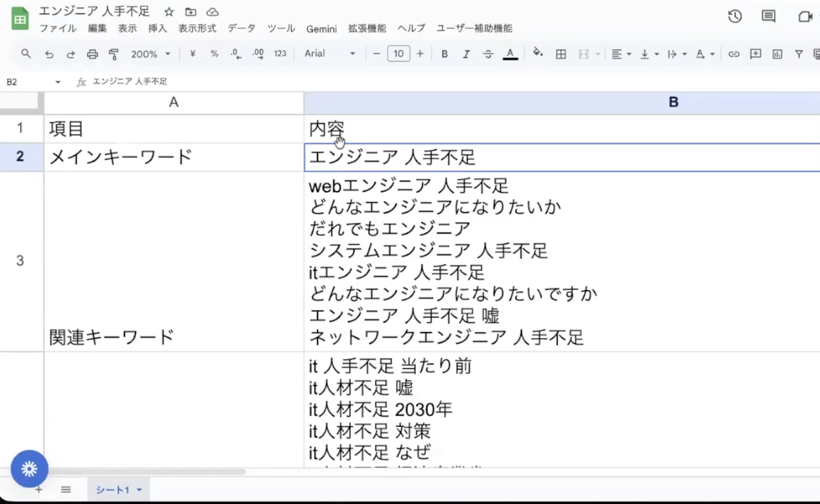The height and width of the screenshot is (504, 820).
Task: Select cell containing 関連キーワード
Action: pos(173,261)
